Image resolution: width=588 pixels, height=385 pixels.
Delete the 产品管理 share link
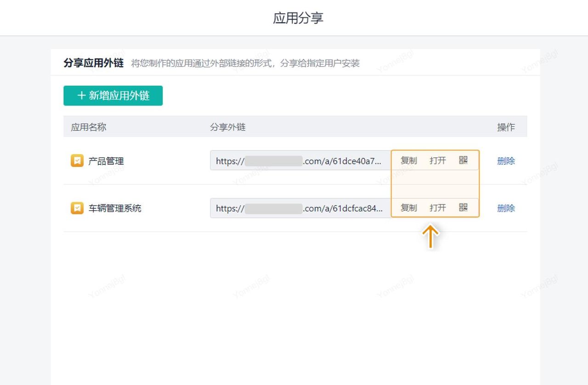click(x=506, y=161)
